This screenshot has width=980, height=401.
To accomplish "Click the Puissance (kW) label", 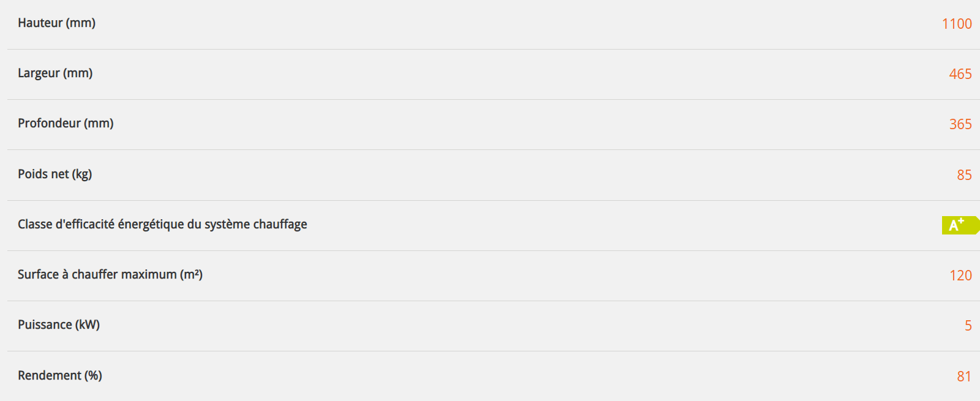I will [59, 325].
